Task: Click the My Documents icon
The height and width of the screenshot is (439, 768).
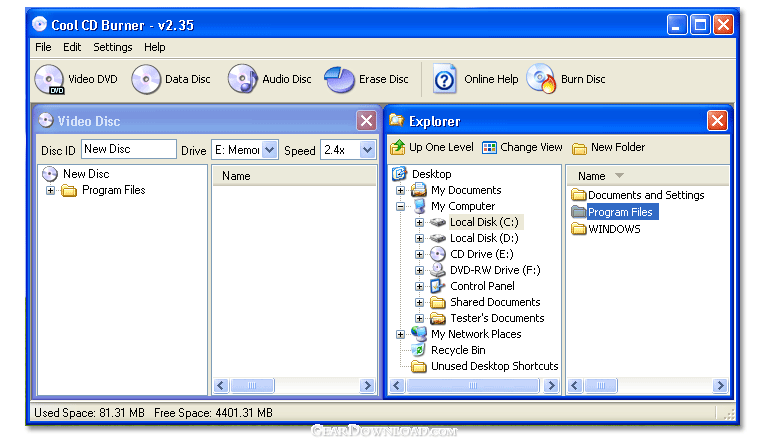Action: coord(419,190)
